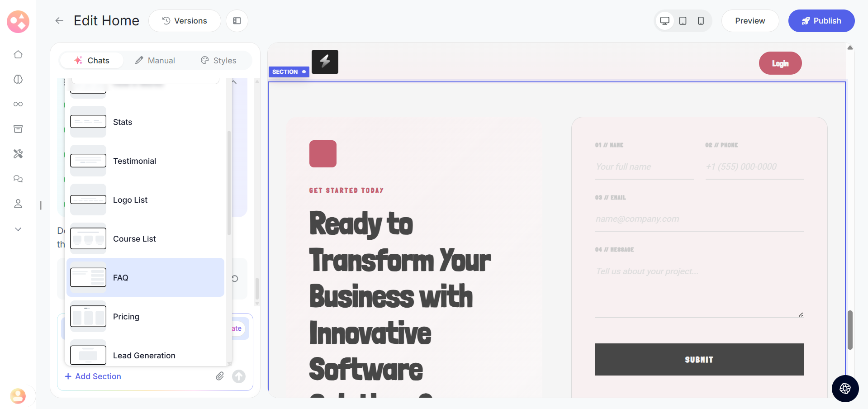Image resolution: width=868 pixels, height=409 pixels.
Task: Open the chat bubbles icon in sidebar
Action: (18, 179)
